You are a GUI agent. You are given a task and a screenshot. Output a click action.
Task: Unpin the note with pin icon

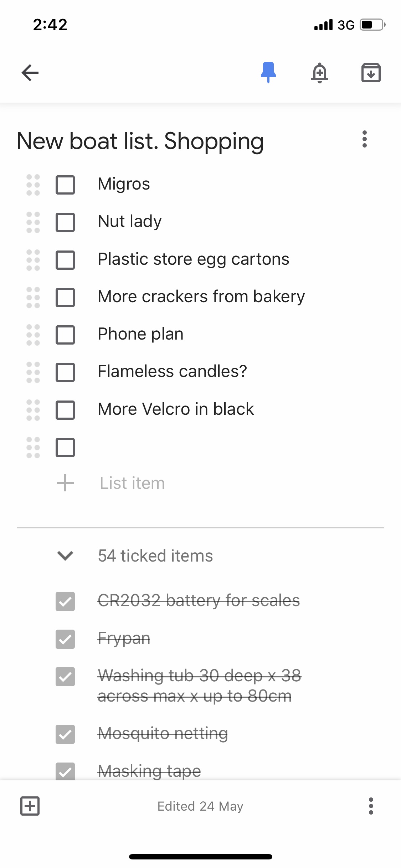[268, 73]
